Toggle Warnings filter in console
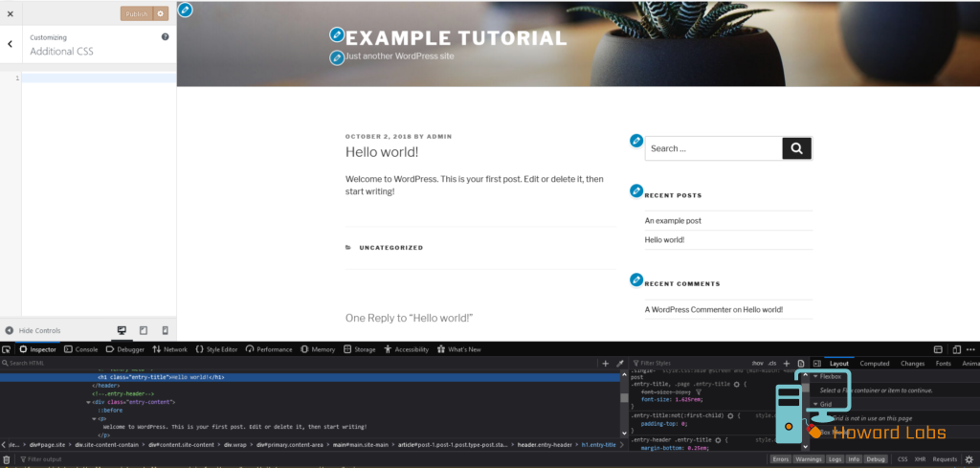The image size is (980, 468). 808,459
